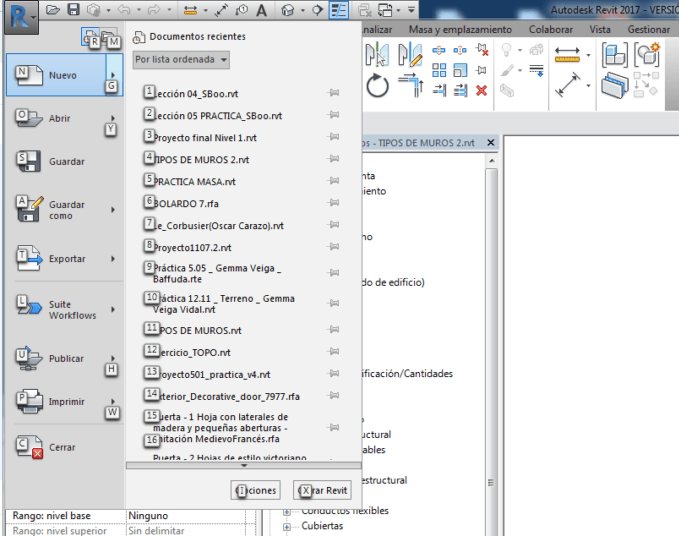Image resolution: width=679 pixels, height=536 pixels.
Task: Choose Guardar in the application menu
Action: pyautogui.click(x=65, y=161)
